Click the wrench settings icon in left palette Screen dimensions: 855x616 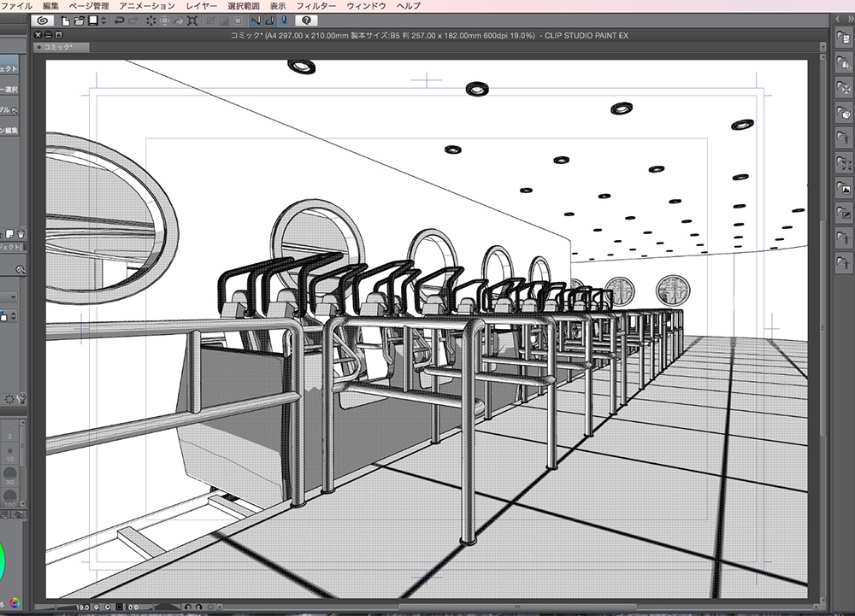[x=22, y=399]
